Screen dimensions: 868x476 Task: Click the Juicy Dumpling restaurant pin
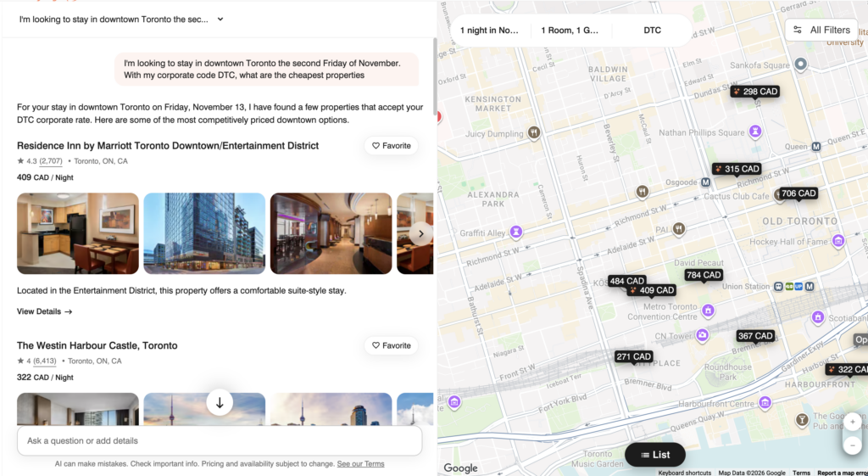534,132
